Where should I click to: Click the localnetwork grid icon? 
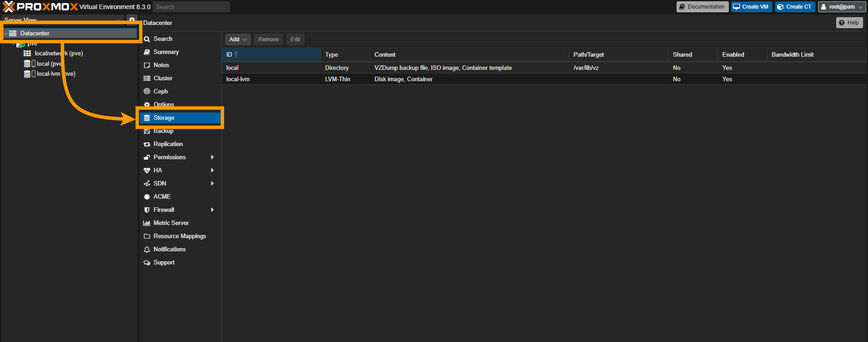[x=27, y=54]
